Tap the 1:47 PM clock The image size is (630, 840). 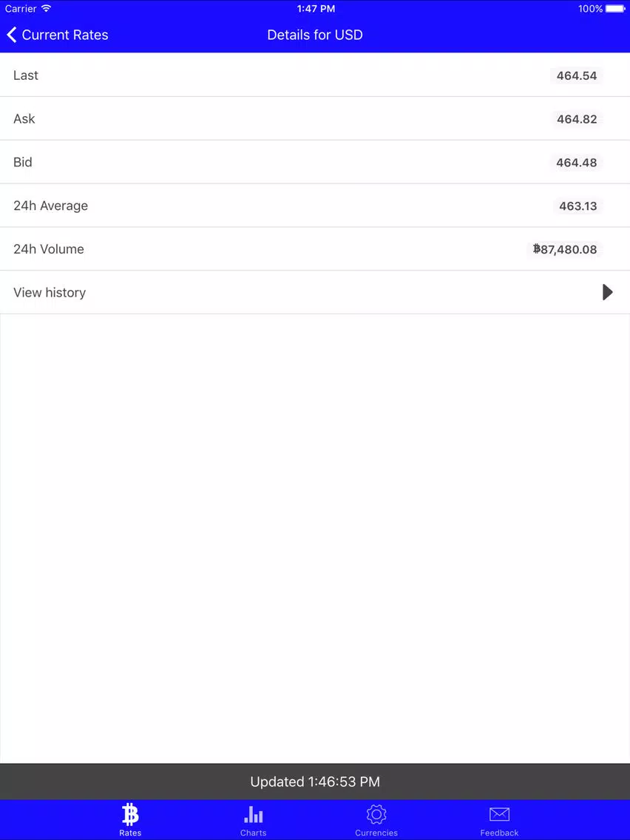316,9
